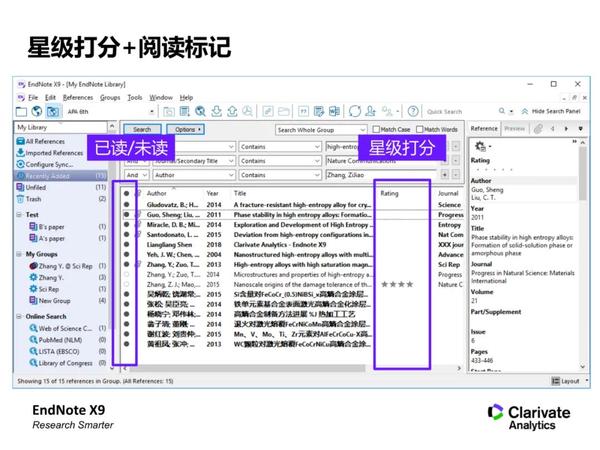Toggle unread circle for Zhang, Z. J.; Mao row
Viewport: 600px width, 450px height.
[x=126, y=284]
